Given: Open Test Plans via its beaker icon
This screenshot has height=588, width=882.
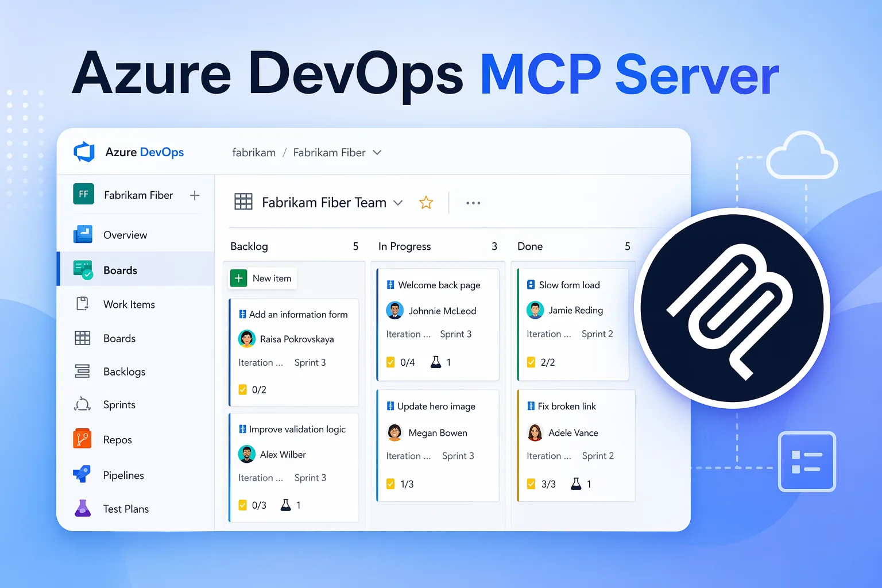Looking at the screenshot, I should (x=82, y=508).
